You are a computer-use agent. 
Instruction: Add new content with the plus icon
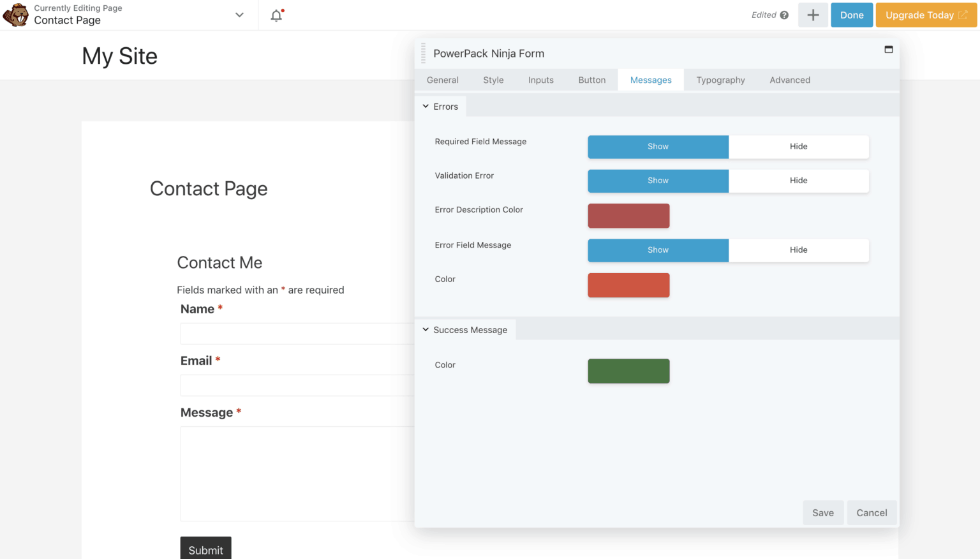813,15
